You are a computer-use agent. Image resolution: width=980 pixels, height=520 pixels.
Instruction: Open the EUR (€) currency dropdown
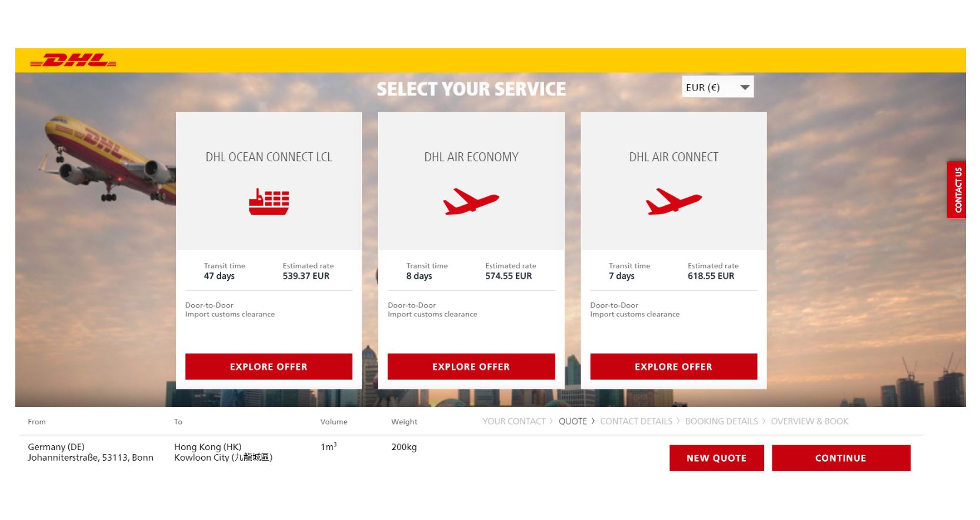tap(717, 87)
